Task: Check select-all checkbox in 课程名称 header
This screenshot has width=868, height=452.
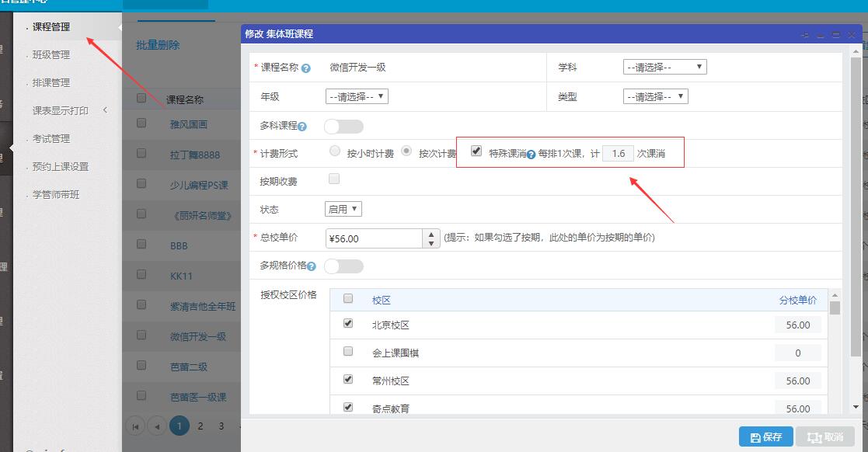Action: point(141,98)
